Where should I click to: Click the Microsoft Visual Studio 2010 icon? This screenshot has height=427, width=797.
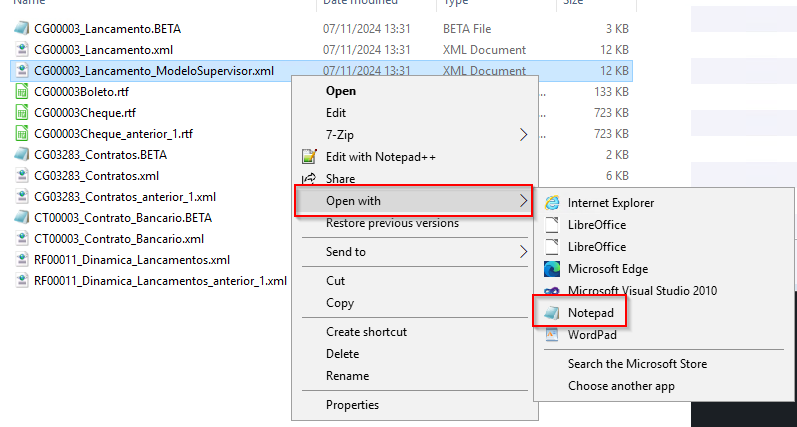coord(552,291)
